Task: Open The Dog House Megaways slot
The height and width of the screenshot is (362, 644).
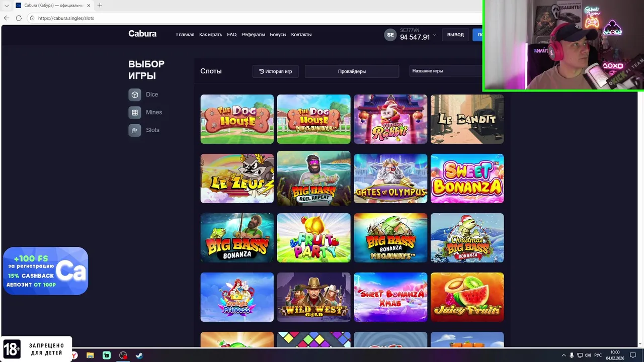Action: click(313, 119)
